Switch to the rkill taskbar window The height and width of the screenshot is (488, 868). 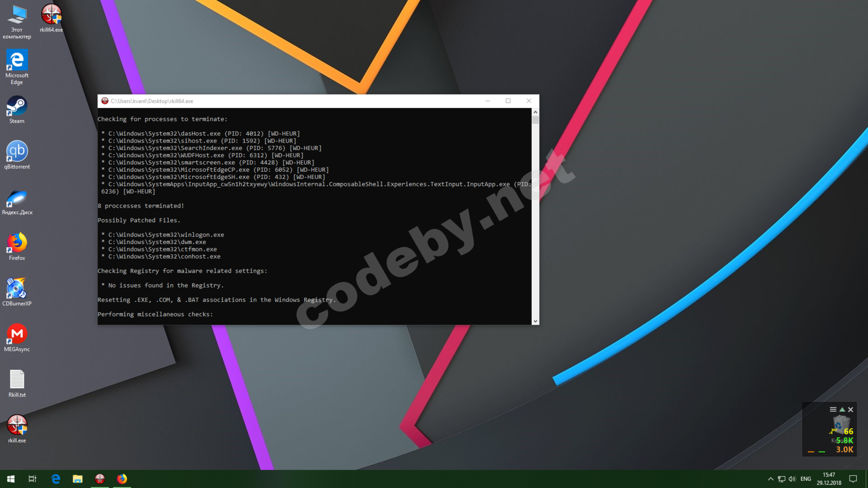[x=100, y=479]
